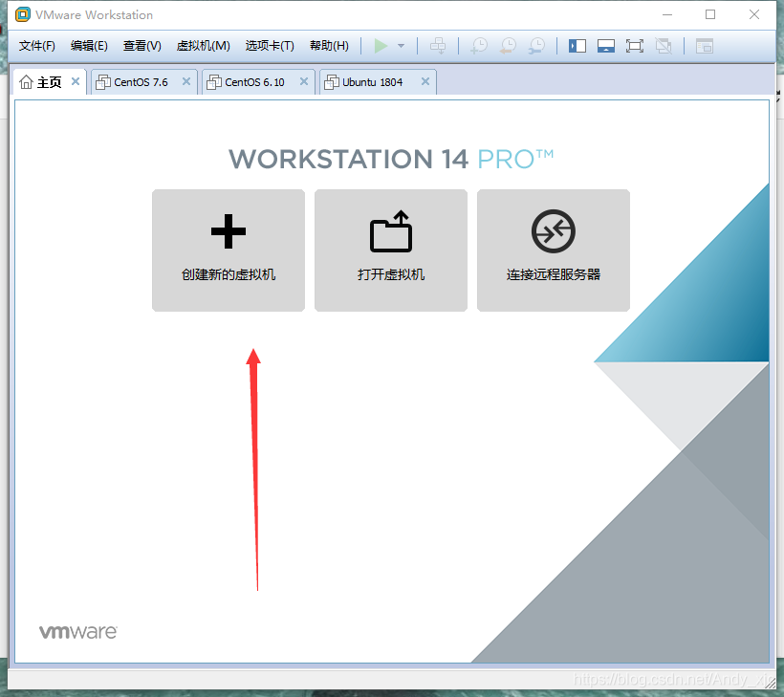Toggle the thumbnail bar view icon
This screenshot has height=697, width=784.
(x=606, y=46)
